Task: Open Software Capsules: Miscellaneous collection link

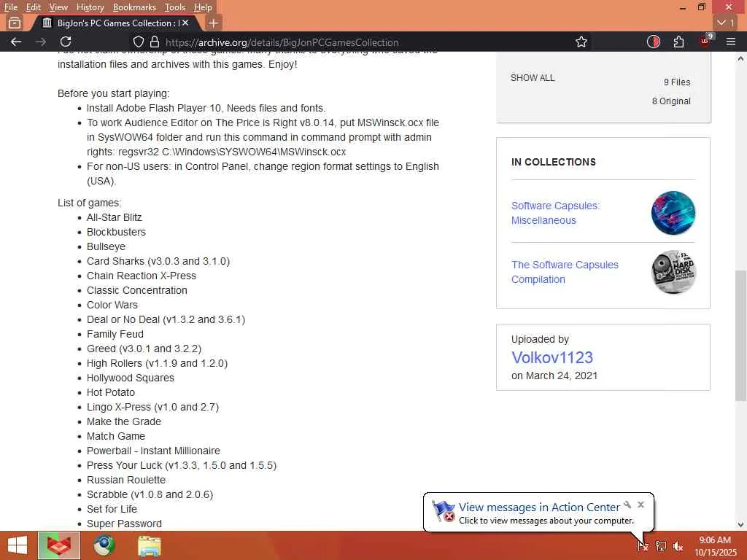Action: pyautogui.click(x=555, y=213)
